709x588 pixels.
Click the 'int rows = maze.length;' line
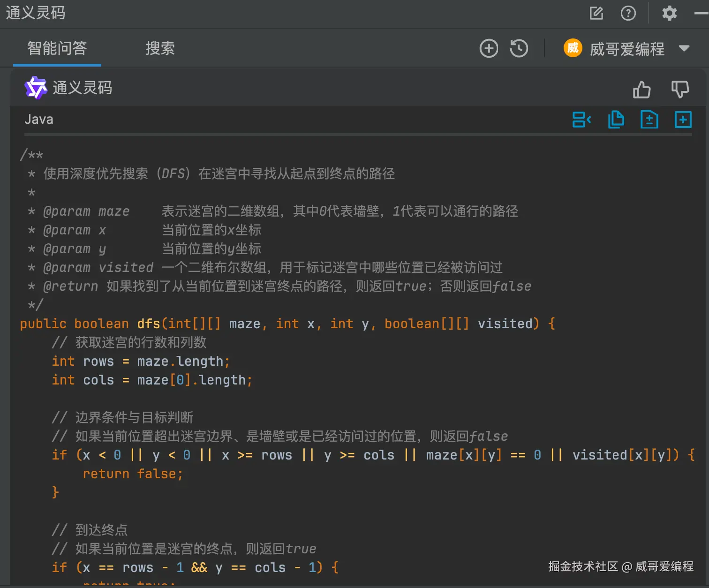point(141,361)
